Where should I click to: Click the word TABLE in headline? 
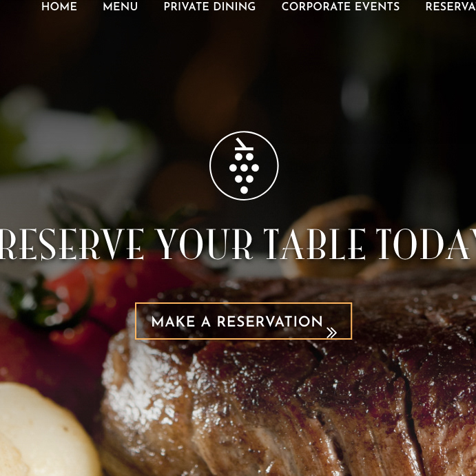(x=315, y=244)
